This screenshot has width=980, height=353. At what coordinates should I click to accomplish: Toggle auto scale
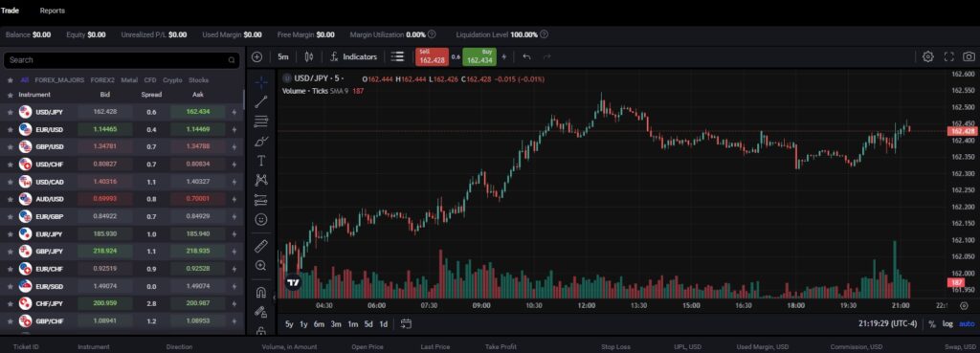click(967, 323)
